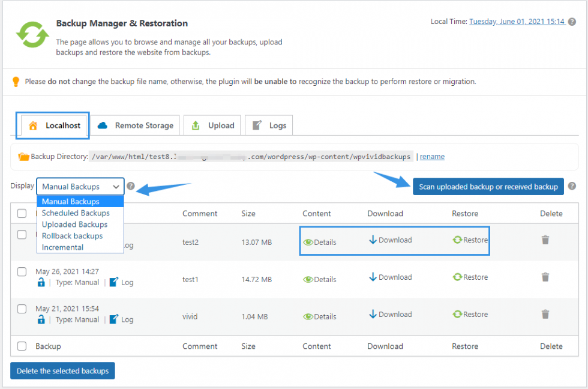Check the checkbox for the vivid backup
The height and width of the screenshot is (389, 588).
22,309
